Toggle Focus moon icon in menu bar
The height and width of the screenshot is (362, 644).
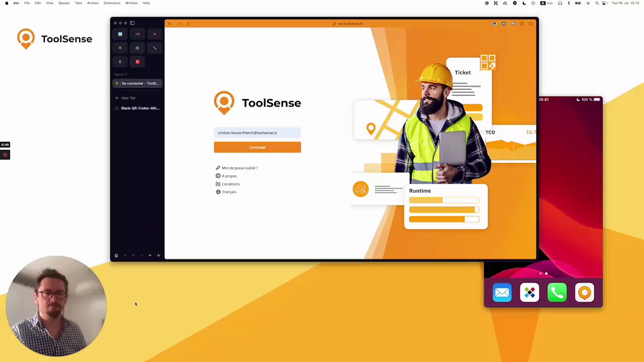[x=524, y=3]
